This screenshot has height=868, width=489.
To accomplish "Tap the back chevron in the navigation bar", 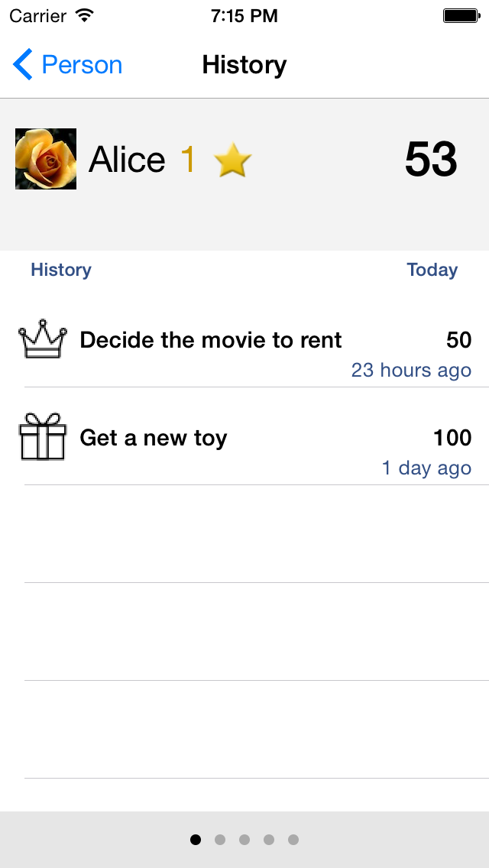I will [x=21, y=64].
